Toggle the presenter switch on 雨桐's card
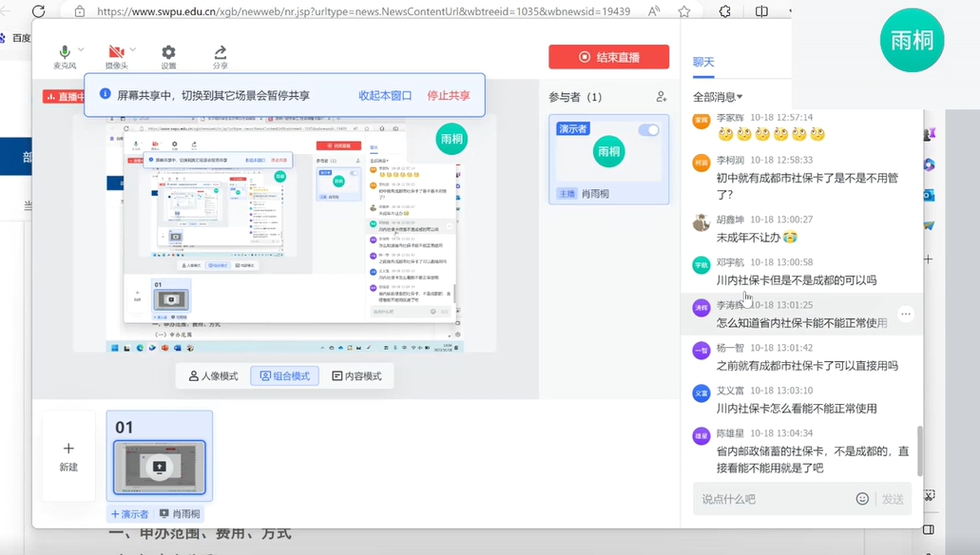 [648, 130]
